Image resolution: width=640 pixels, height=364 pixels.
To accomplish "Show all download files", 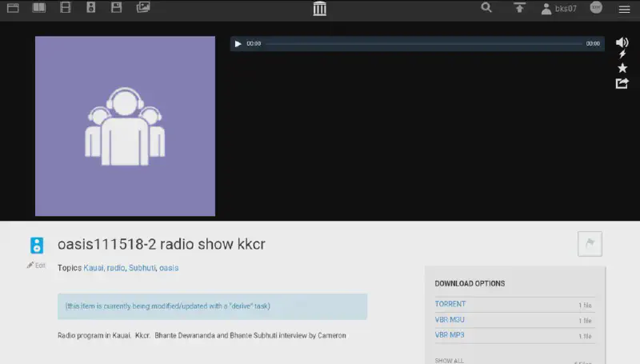I will pos(450,361).
